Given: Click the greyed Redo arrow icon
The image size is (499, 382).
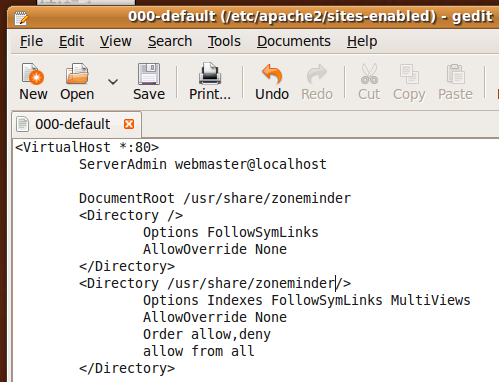Looking at the screenshot, I should click(317, 73).
